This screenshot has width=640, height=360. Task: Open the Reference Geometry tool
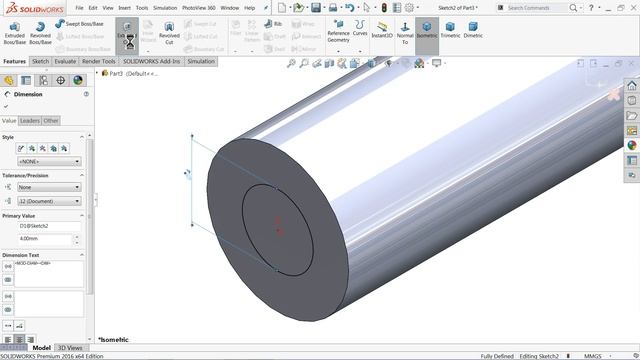(338, 31)
